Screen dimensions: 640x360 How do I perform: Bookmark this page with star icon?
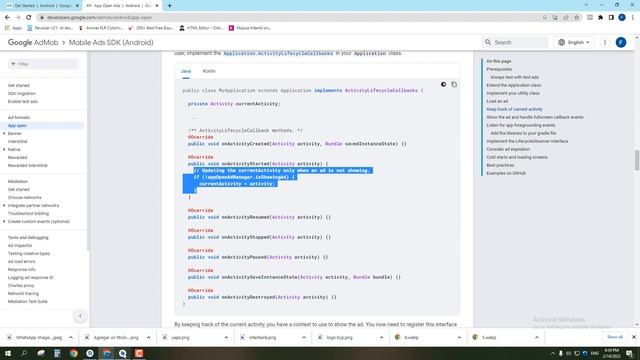point(576,18)
